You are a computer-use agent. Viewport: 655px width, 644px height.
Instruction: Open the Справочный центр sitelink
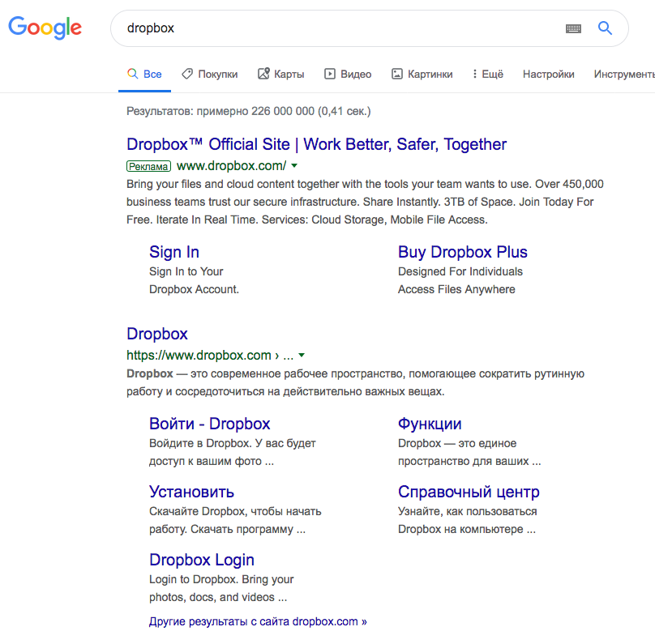tap(469, 492)
